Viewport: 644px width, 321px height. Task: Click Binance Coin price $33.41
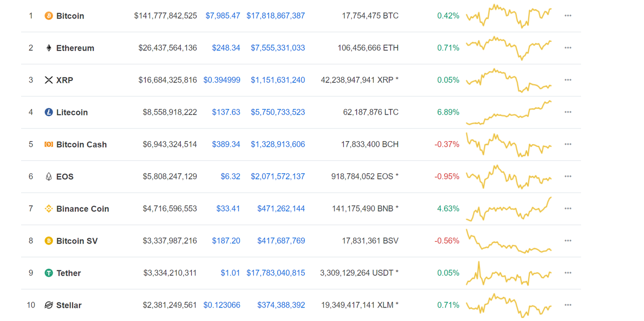(x=228, y=208)
